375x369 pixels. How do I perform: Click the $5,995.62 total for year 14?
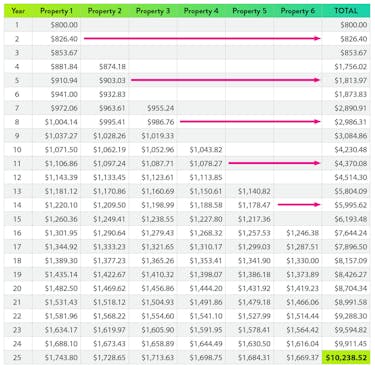[351, 205]
